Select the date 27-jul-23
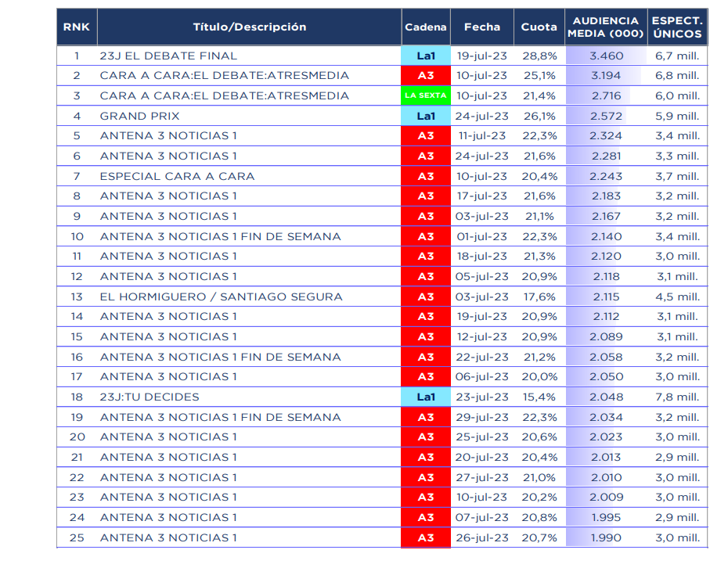The width and height of the screenshot is (728, 575). click(x=482, y=478)
